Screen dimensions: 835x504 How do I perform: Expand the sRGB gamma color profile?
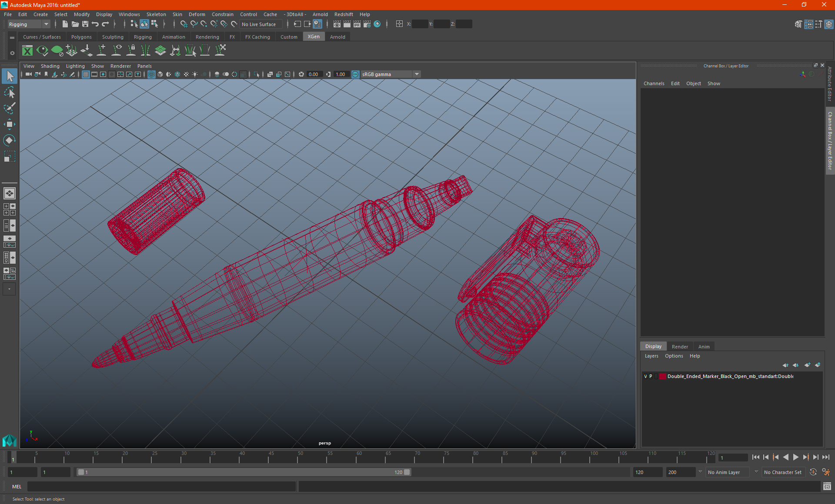pyautogui.click(x=417, y=74)
